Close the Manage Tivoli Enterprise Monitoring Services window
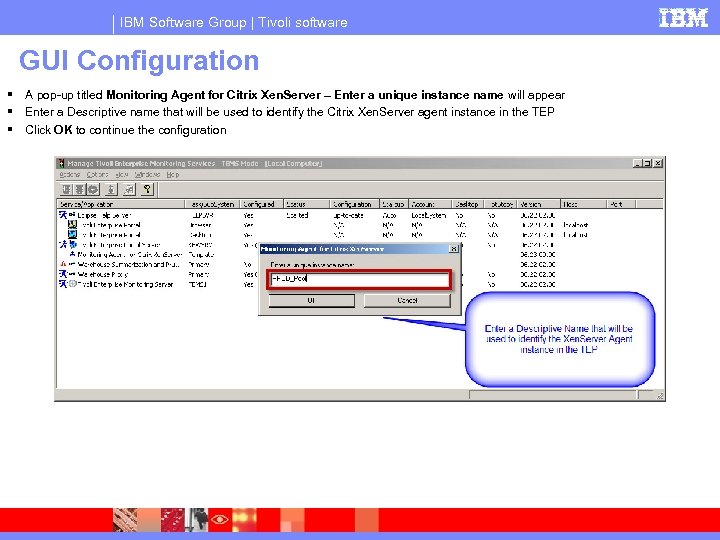This screenshot has width=720, height=540. [658, 163]
